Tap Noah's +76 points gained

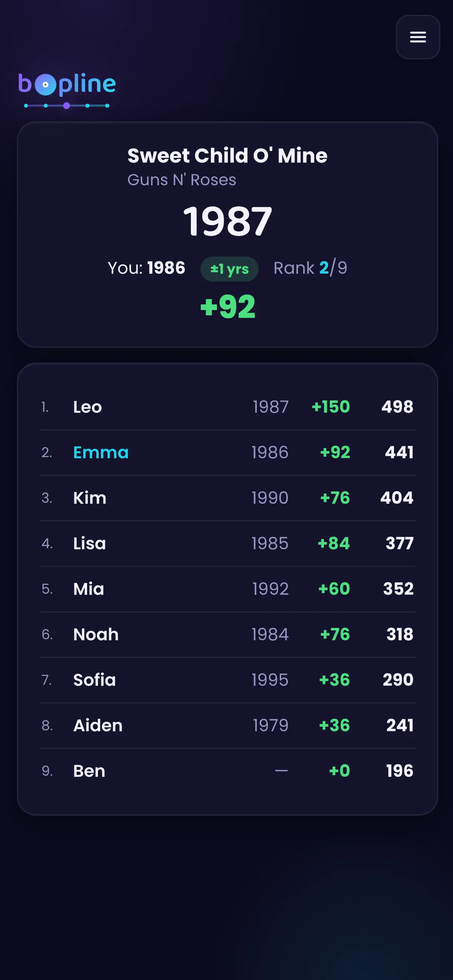[x=335, y=634]
